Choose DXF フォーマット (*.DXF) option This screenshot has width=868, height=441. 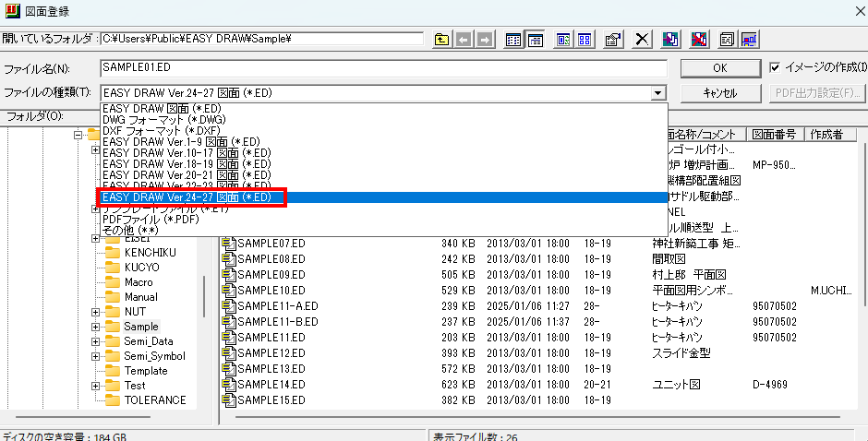click(383, 131)
